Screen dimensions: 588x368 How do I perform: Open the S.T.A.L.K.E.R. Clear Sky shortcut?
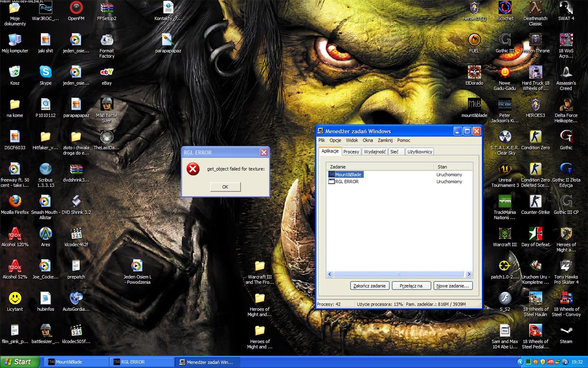(x=505, y=143)
